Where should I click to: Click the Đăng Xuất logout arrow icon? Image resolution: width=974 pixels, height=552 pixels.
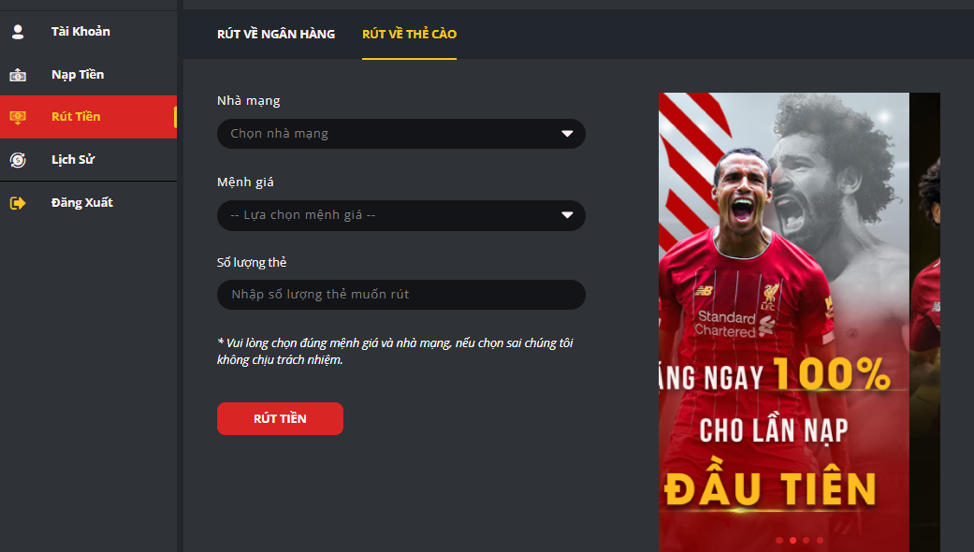(x=18, y=203)
